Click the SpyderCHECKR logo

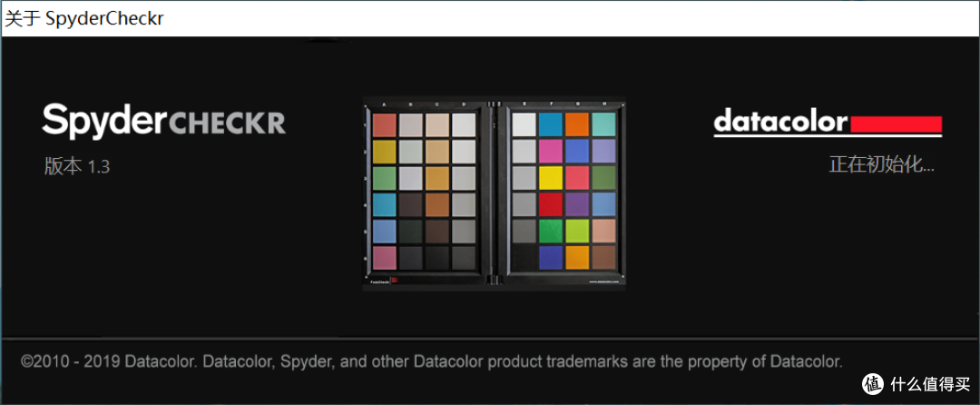163,120
